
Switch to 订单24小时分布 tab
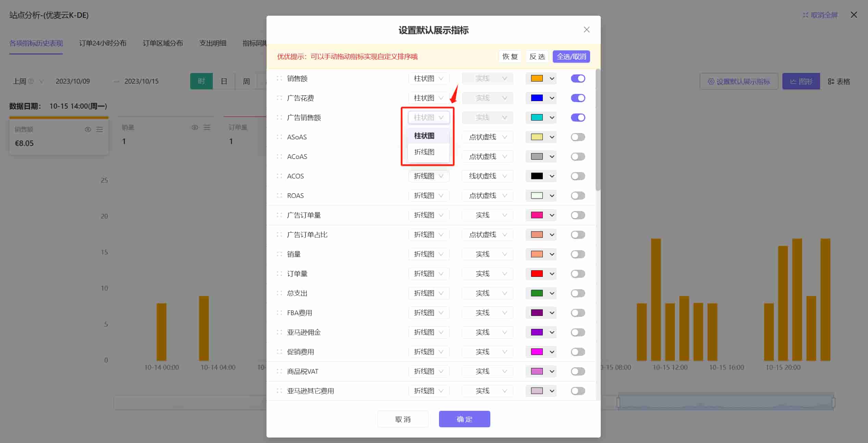point(102,43)
